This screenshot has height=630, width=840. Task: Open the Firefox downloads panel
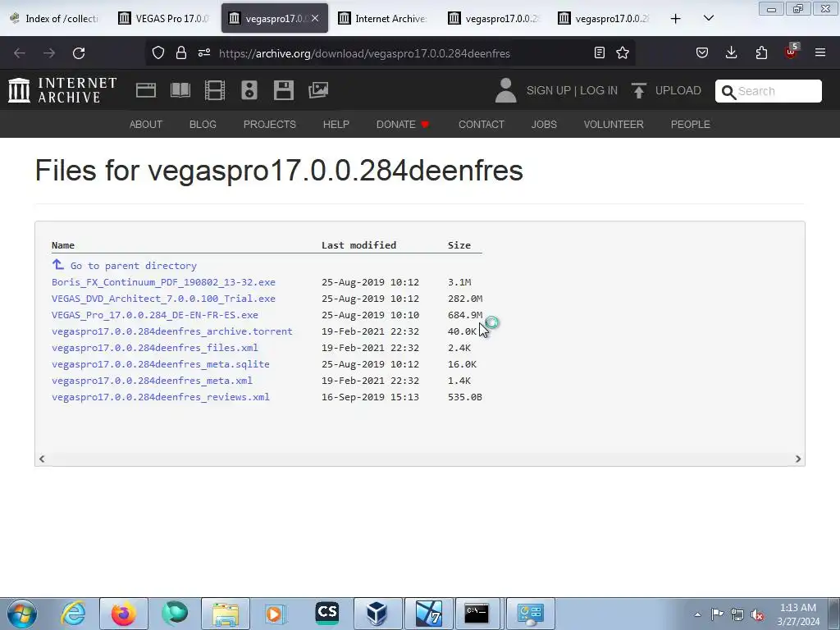[731, 52]
